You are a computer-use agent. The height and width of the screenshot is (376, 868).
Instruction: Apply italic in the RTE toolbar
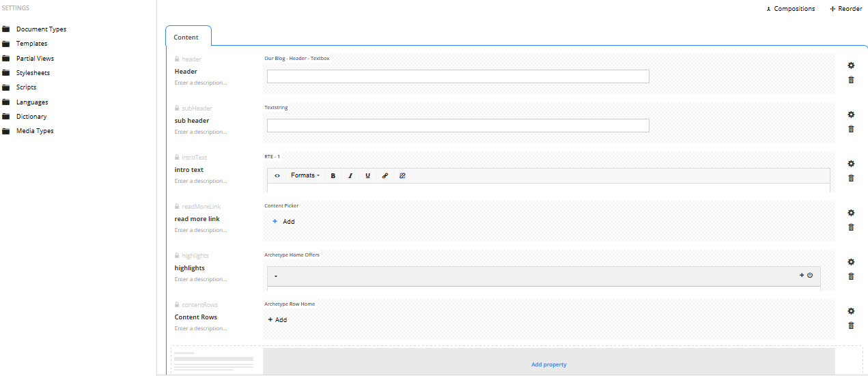350,175
